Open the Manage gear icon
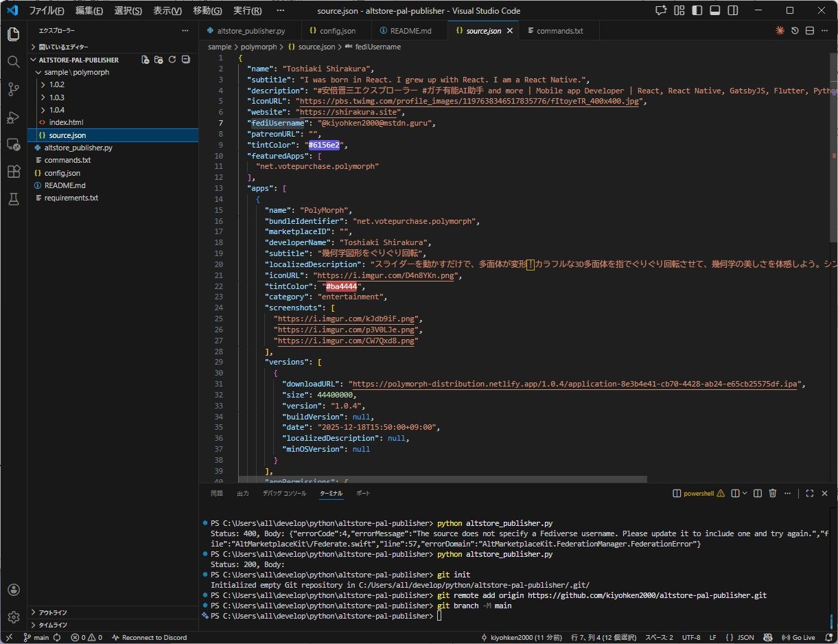This screenshot has height=644, width=838. click(13, 617)
